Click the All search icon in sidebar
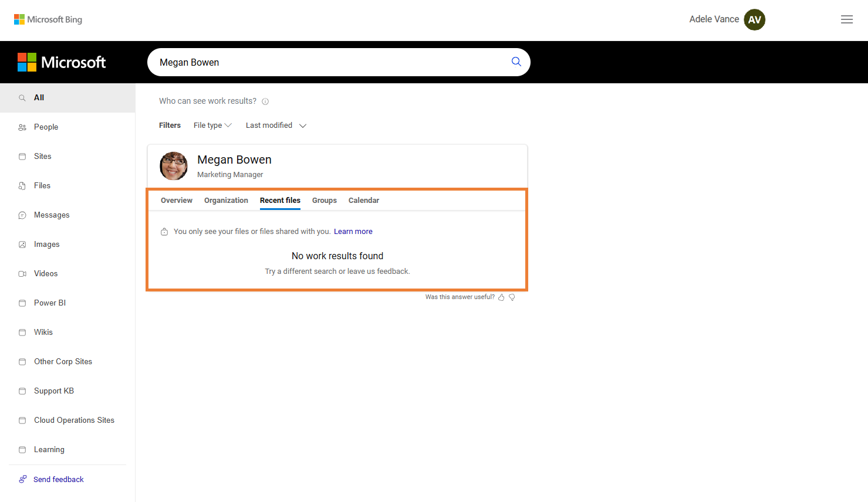The height and width of the screenshot is (502, 868). pos(22,98)
